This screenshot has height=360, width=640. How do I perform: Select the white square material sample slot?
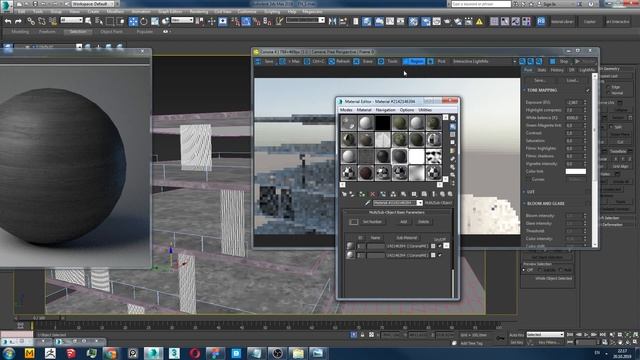(416, 156)
